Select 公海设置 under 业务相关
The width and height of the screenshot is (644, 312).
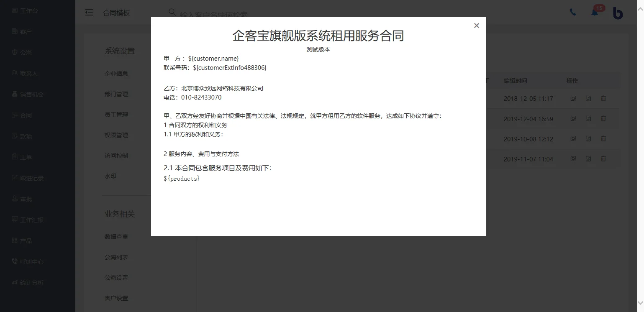116,278
